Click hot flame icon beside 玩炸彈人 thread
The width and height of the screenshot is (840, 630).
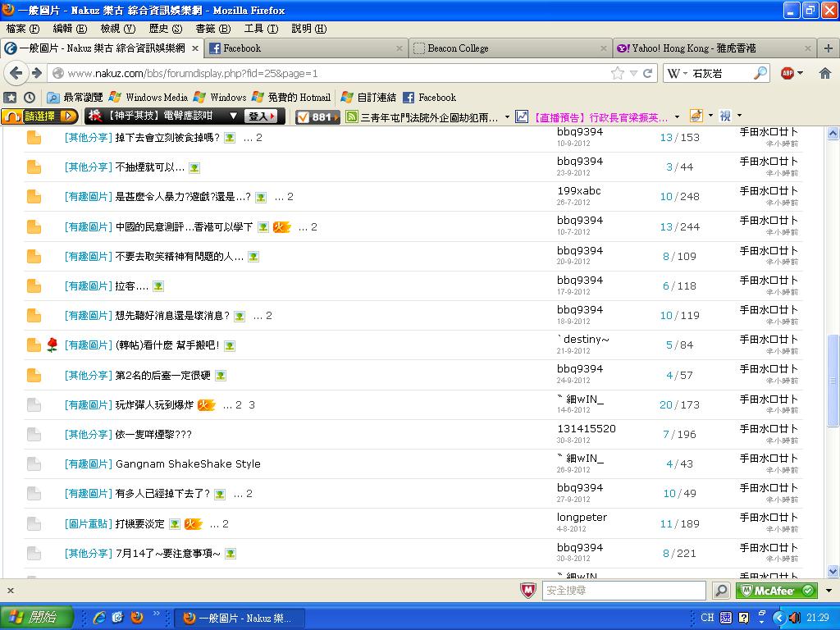click(x=206, y=405)
